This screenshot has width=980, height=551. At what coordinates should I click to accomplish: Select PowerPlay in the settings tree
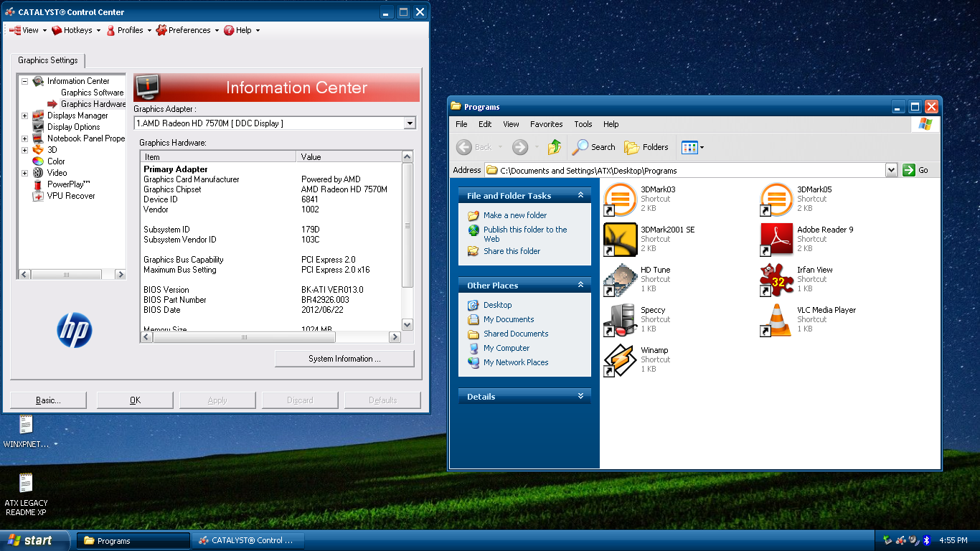coord(69,184)
